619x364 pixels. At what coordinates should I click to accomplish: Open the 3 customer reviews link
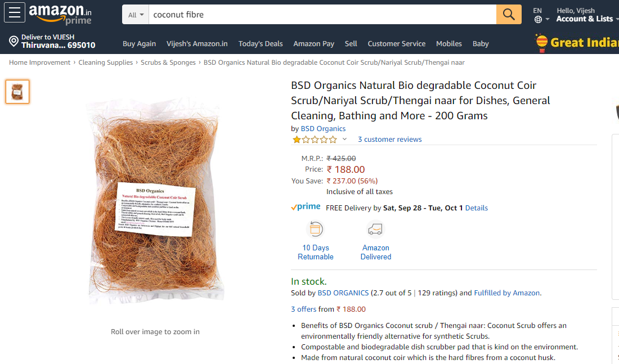[x=389, y=140]
